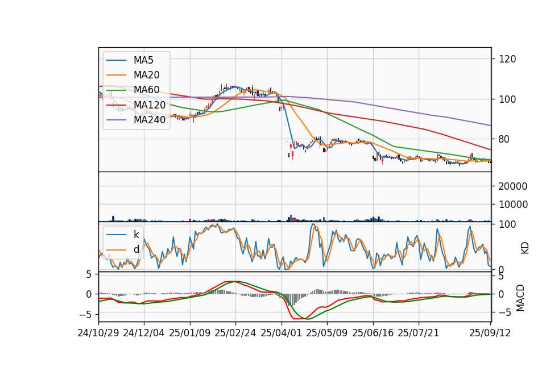Screen dimensions: 546x392
Task: Click the MA240 legend label
Action: click(150, 120)
